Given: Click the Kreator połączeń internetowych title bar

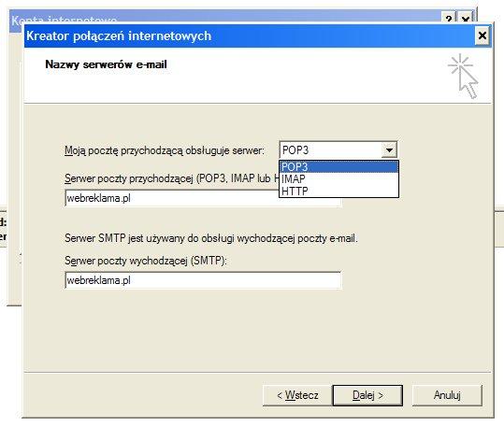Looking at the screenshot, I should pyautogui.click(x=249, y=35).
